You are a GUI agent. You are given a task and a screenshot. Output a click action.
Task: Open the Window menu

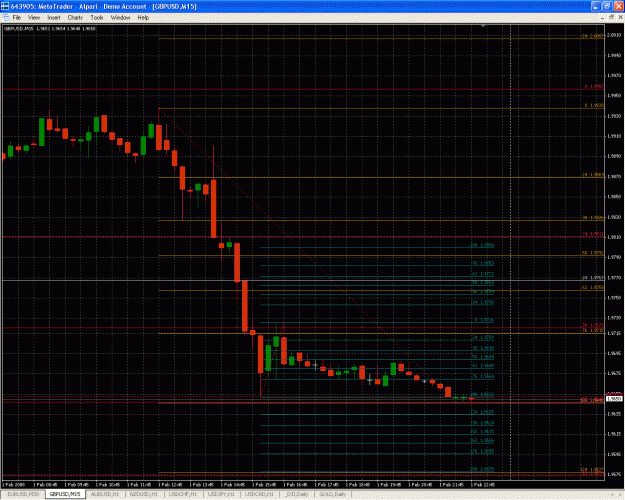point(120,18)
